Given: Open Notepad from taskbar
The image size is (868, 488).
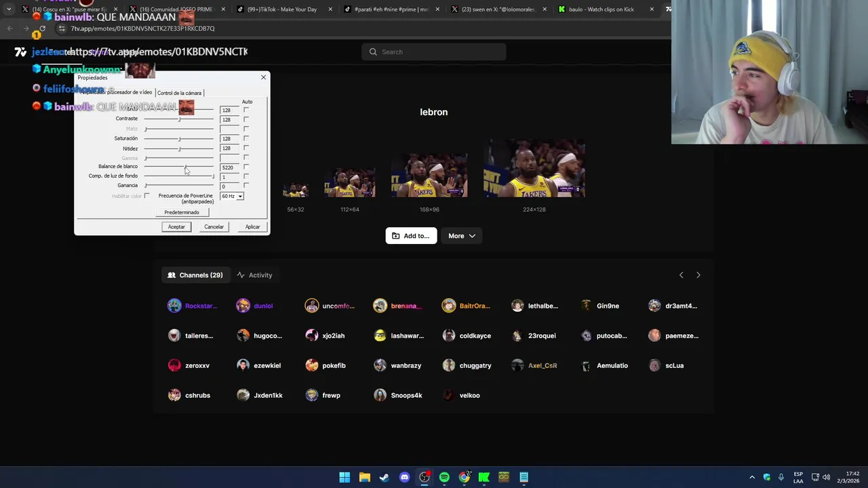Looking at the screenshot, I should point(524,477).
